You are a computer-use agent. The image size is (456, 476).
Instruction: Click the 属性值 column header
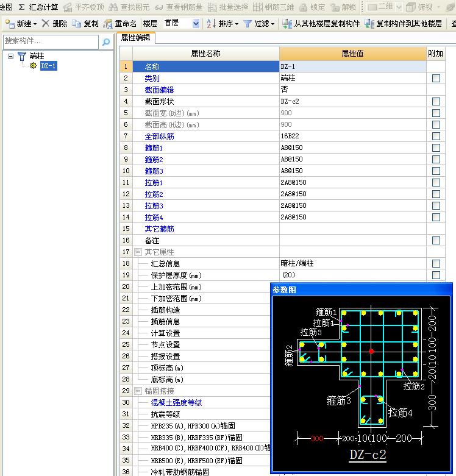click(352, 54)
